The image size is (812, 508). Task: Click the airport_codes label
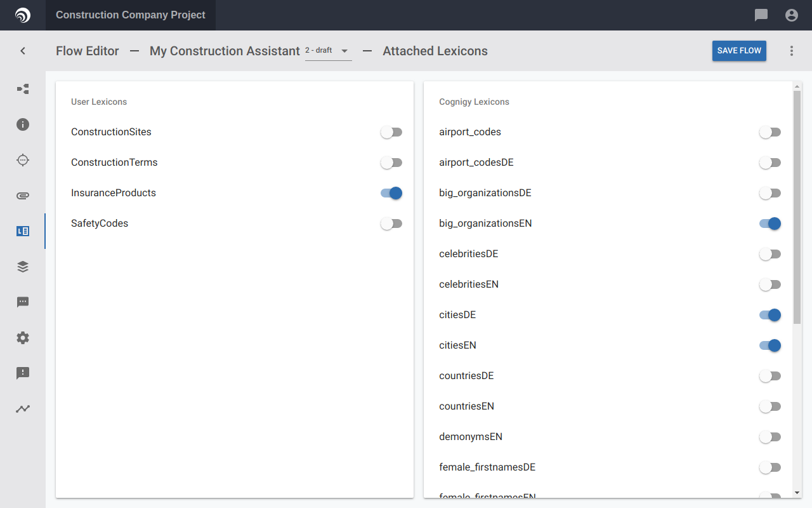point(470,132)
